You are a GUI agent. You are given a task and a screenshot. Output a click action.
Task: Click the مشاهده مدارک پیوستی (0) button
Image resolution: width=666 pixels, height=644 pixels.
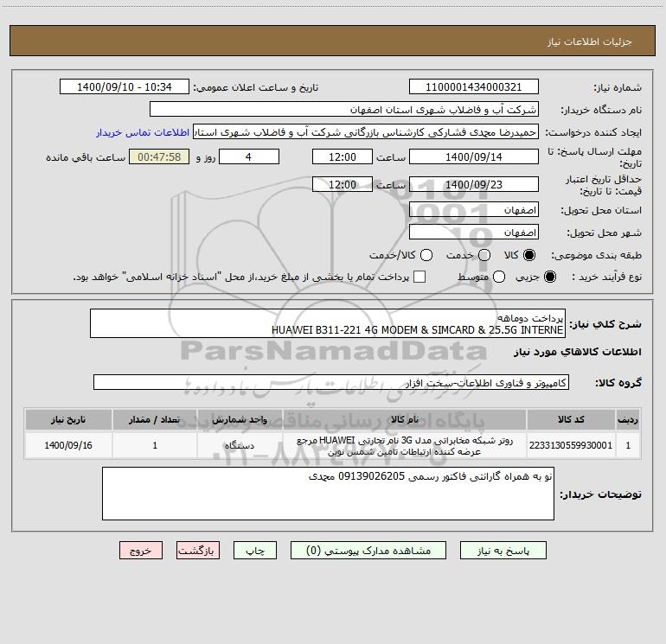(x=368, y=551)
